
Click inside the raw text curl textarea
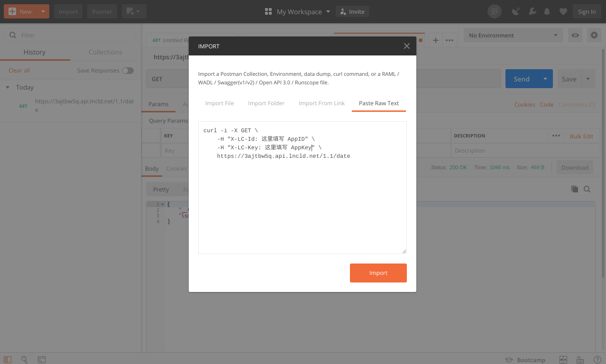302,188
